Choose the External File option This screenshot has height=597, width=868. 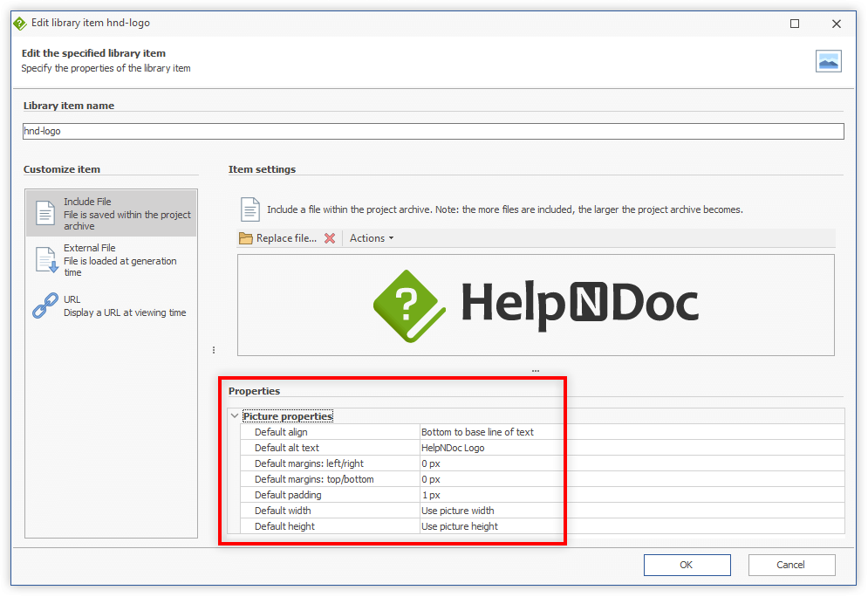point(112,260)
